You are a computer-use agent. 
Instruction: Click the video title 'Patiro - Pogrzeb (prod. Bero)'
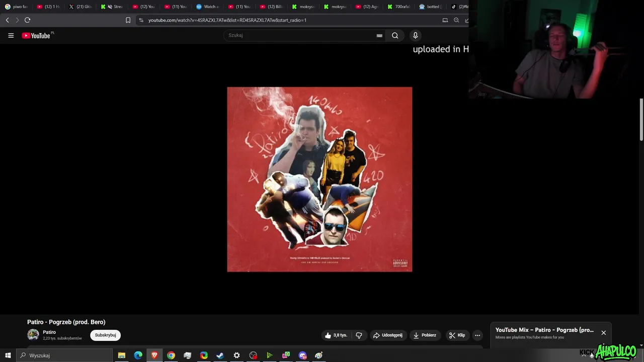point(66,322)
